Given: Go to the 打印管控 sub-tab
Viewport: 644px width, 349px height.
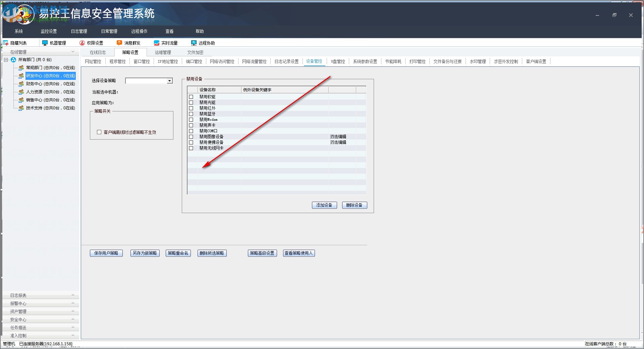Looking at the screenshot, I should [417, 61].
